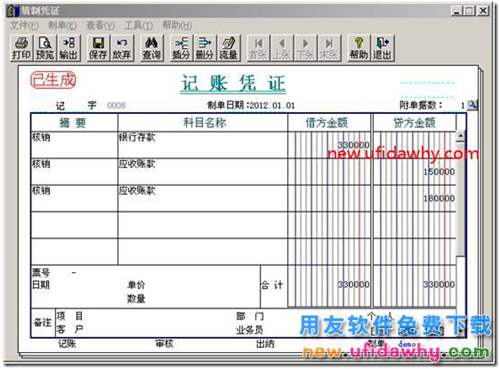Image resolution: width=500 pixels, height=369 pixels.
Task: Insert an entry line with 插分
Action: pyautogui.click(x=181, y=48)
